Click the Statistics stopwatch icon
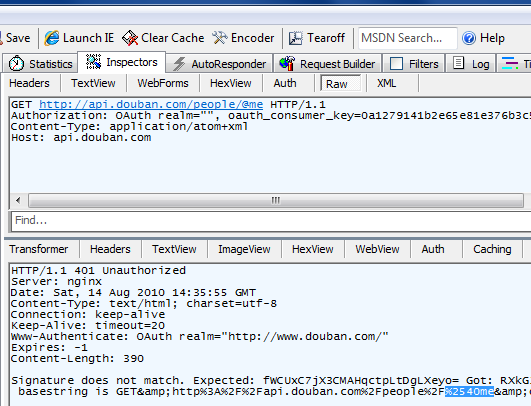Viewport: 531px width, 406px height. click(x=16, y=63)
